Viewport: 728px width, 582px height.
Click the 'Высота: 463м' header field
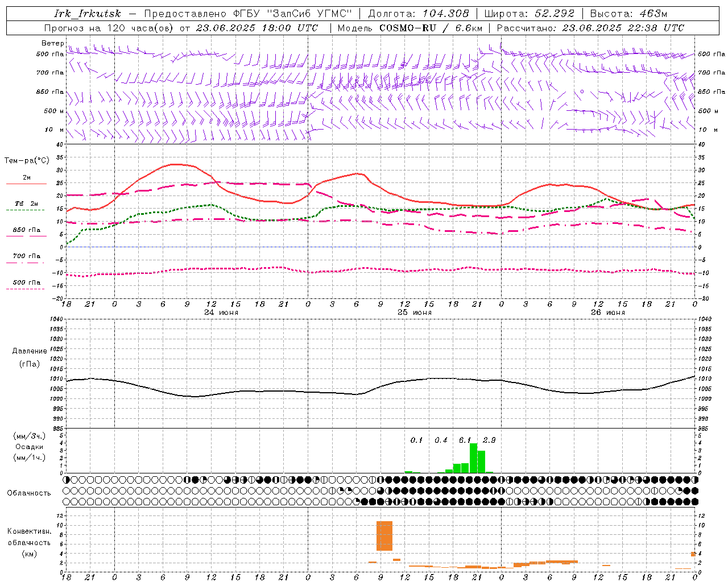[628, 14]
